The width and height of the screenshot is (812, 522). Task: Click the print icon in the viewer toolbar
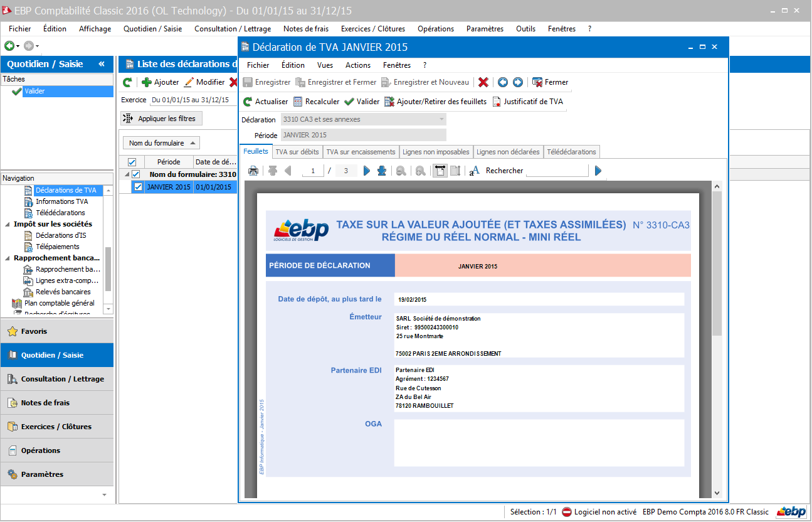(253, 171)
